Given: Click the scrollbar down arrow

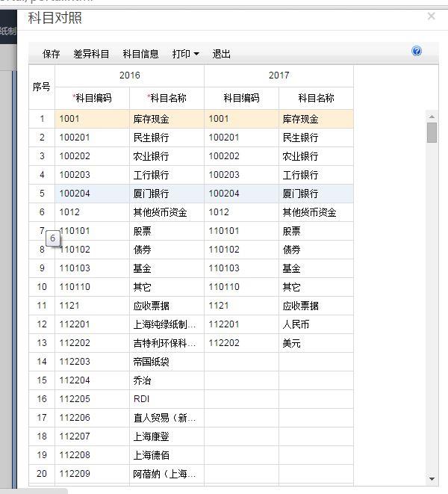Looking at the screenshot, I should [x=432, y=479].
